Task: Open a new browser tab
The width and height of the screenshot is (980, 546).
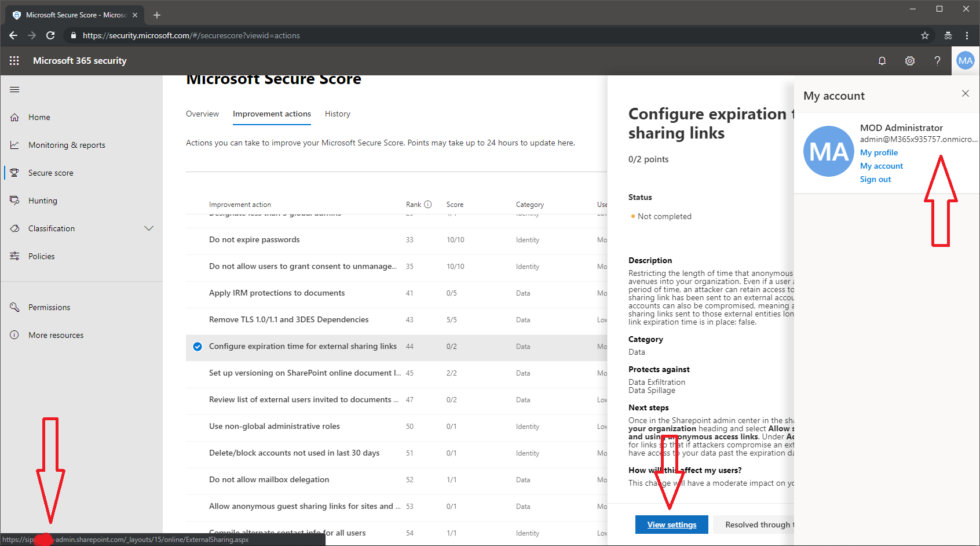Action: [x=157, y=15]
